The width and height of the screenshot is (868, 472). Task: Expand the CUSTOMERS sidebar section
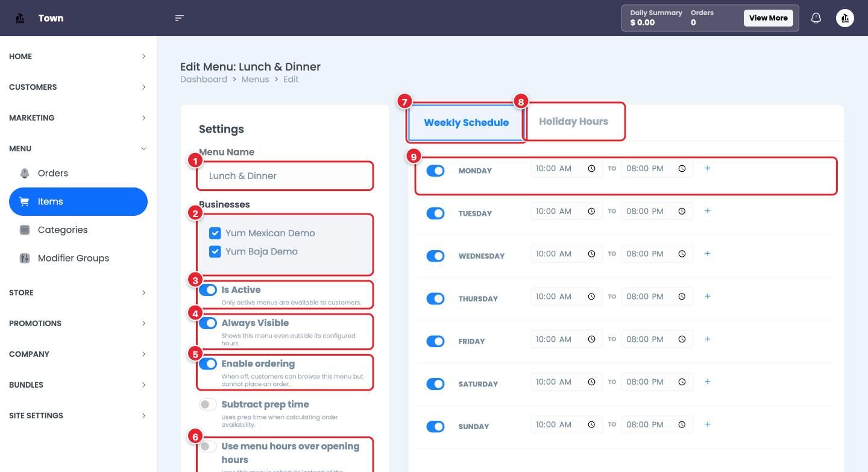point(78,87)
